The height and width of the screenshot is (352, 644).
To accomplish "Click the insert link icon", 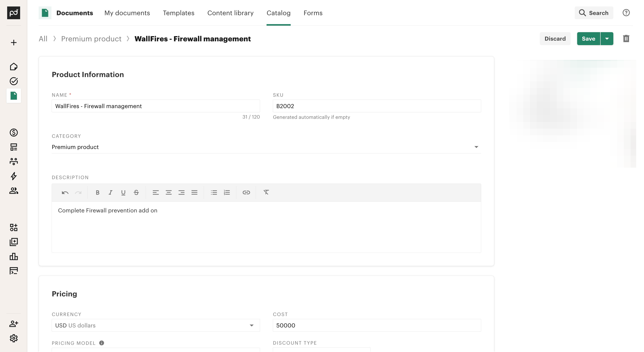I will point(246,193).
